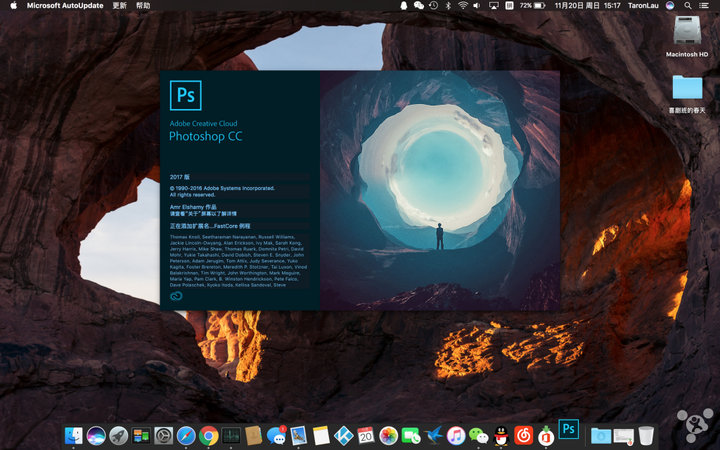Click the 72% battery status
This screenshot has width=720, height=450.
532,6
